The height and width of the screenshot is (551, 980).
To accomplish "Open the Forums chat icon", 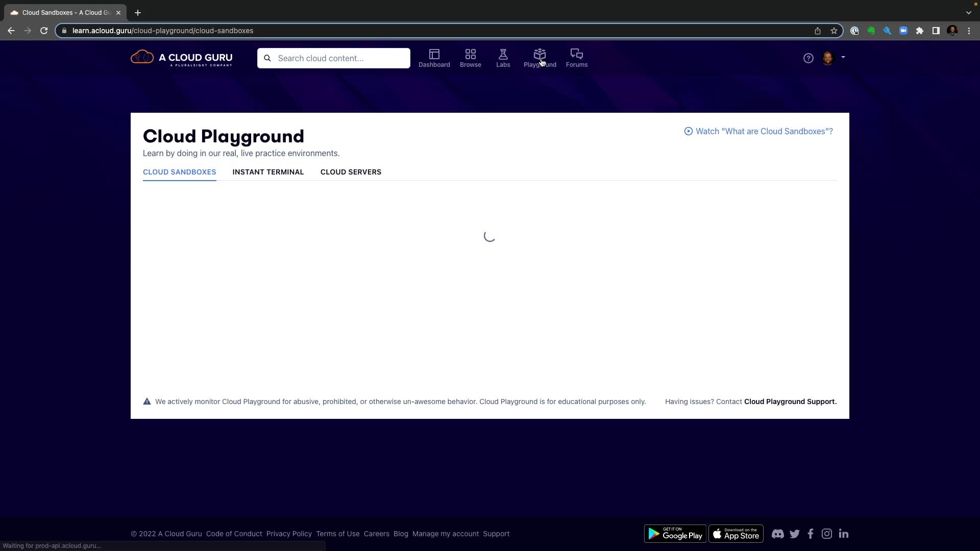I will tap(576, 55).
